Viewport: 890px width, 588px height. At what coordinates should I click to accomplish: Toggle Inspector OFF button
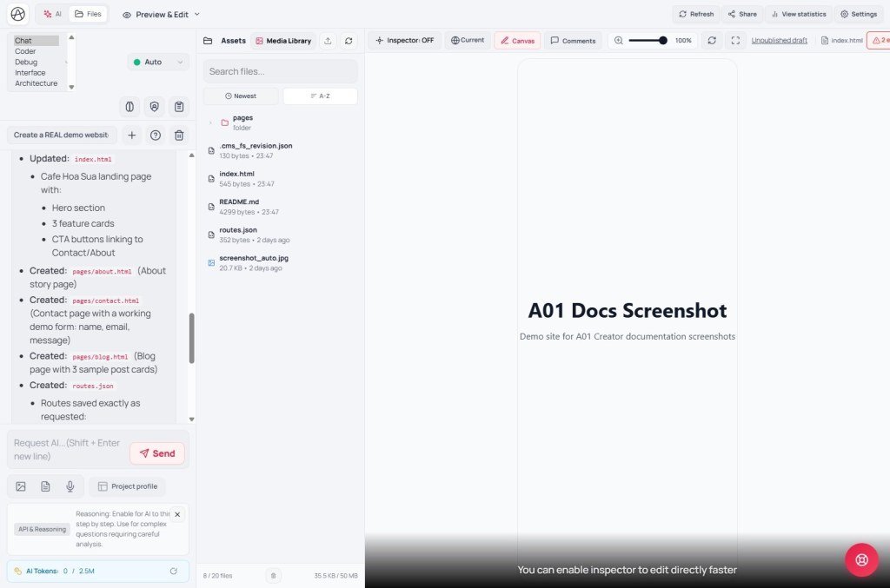405,40
